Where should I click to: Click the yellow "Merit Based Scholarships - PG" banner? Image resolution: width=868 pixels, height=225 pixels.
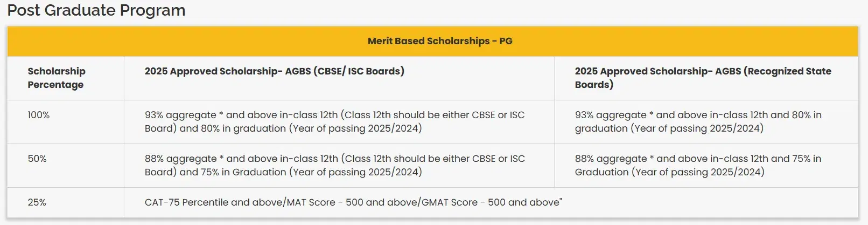[439, 41]
